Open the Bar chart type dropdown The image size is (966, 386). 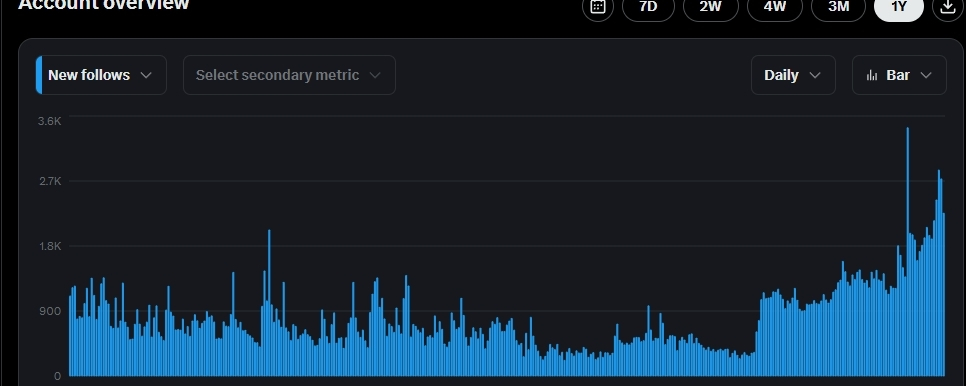(899, 75)
